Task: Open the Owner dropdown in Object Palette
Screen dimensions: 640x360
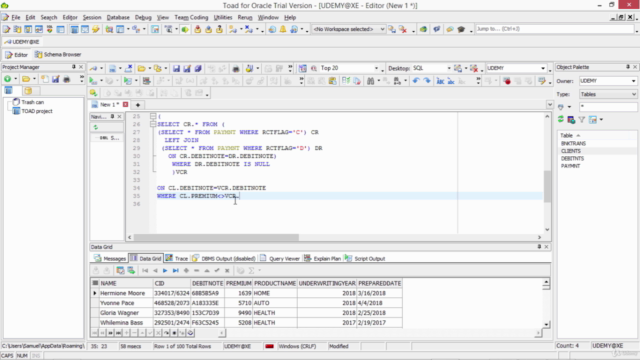Action: [x=633, y=81]
